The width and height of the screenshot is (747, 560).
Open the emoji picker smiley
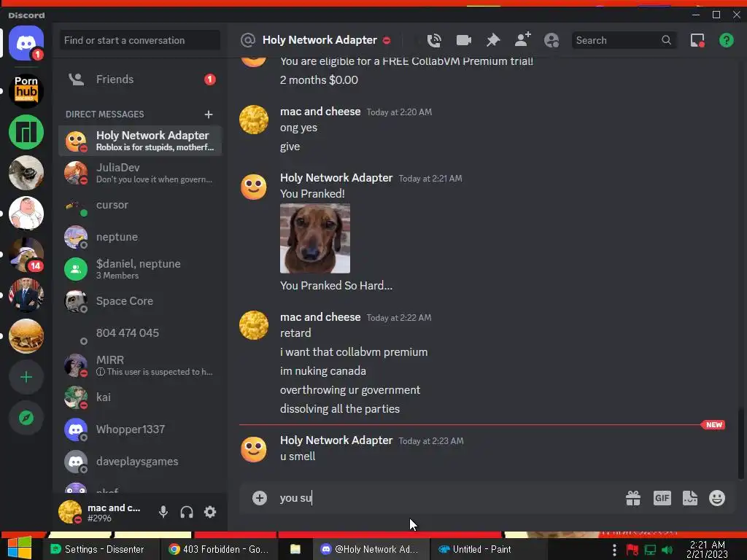(717, 498)
